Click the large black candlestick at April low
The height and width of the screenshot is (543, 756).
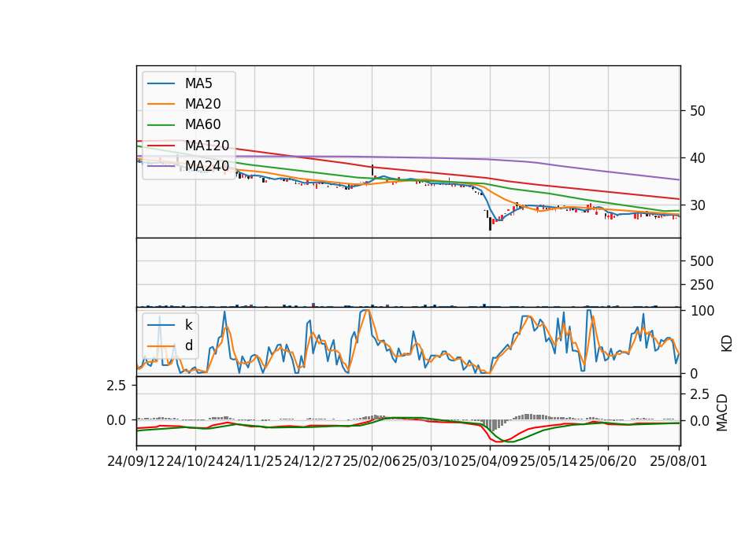click(491, 223)
